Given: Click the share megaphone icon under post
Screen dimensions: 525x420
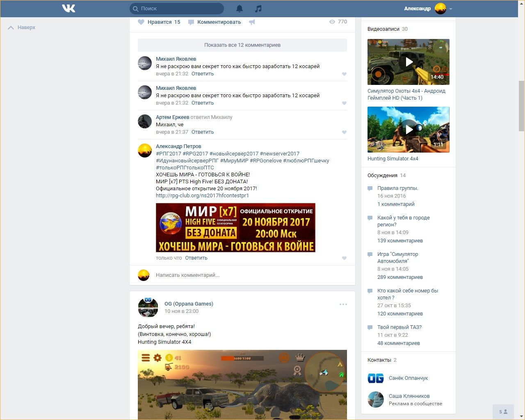Looking at the screenshot, I should click(252, 22).
